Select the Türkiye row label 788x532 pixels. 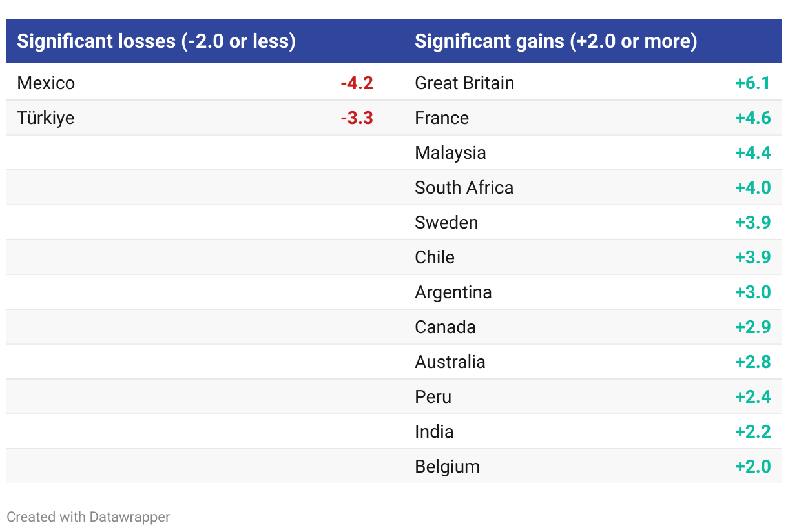click(x=46, y=118)
